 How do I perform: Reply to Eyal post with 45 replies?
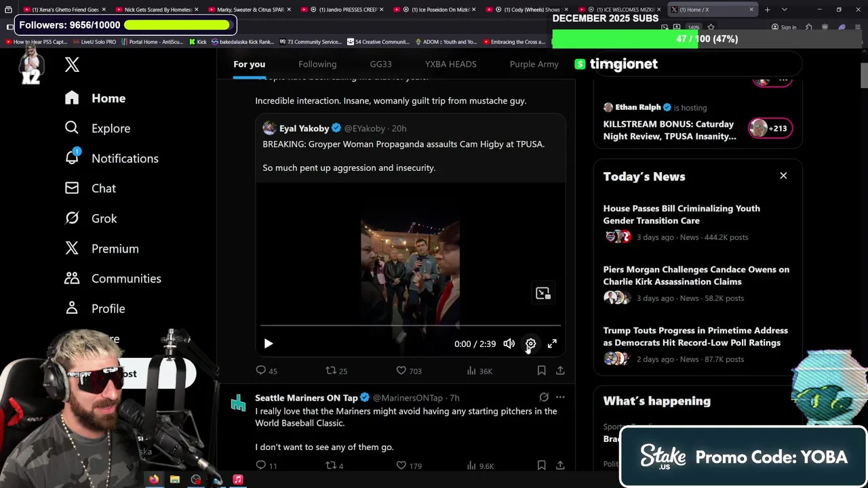tap(267, 371)
